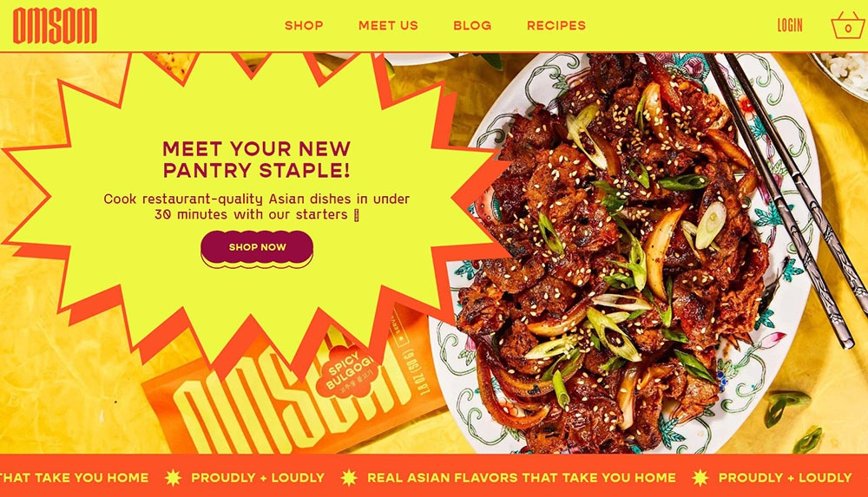This screenshot has width=868, height=497.
Task: Click the small glyph after 'starters'
Action: click(356, 215)
